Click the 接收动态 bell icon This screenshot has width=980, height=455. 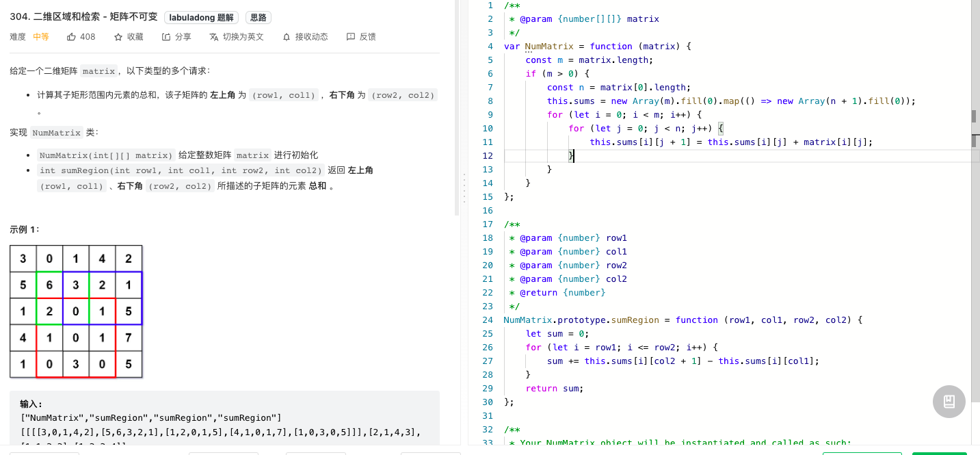pos(287,37)
